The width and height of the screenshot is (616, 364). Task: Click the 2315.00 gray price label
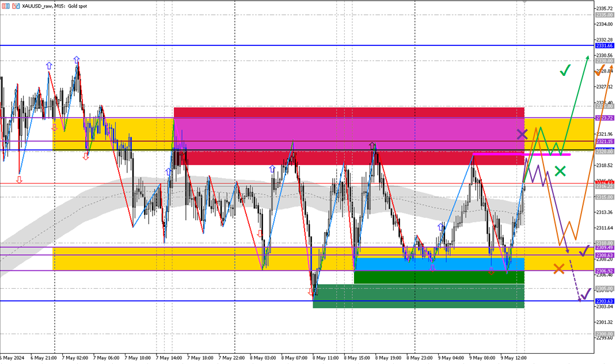604,197
